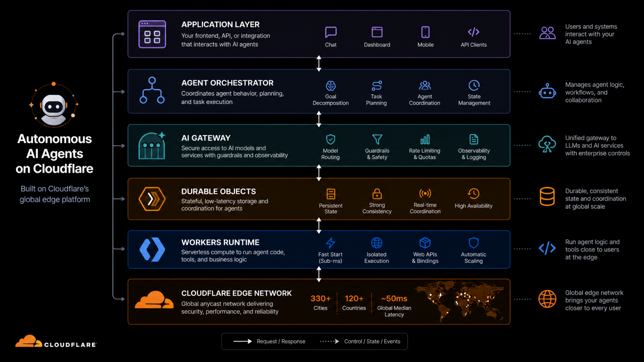Click the API Clients code icon
Screen dimensions: 644x362
tap(474, 32)
